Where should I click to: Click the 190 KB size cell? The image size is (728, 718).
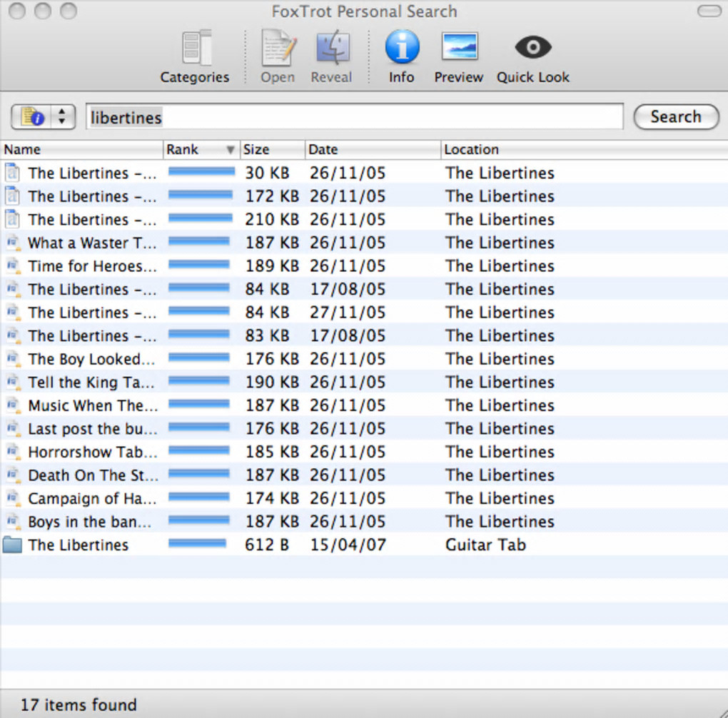coord(272,382)
